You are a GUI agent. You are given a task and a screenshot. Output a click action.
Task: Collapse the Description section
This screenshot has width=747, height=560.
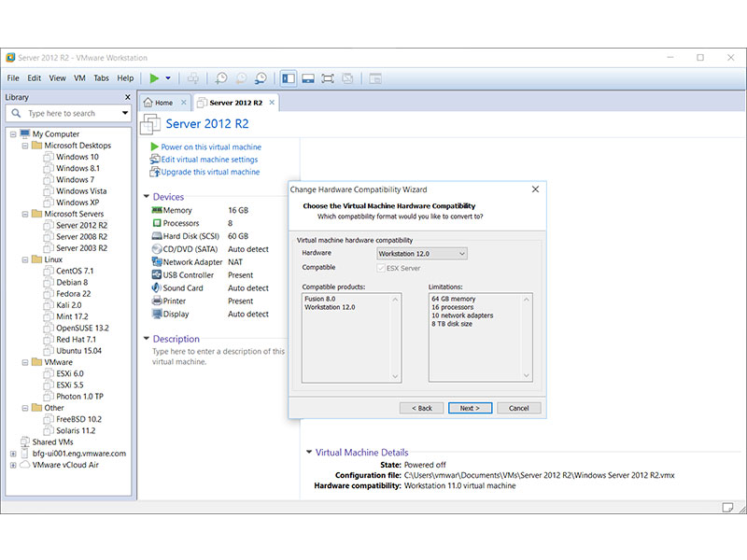tap(147, 339)
